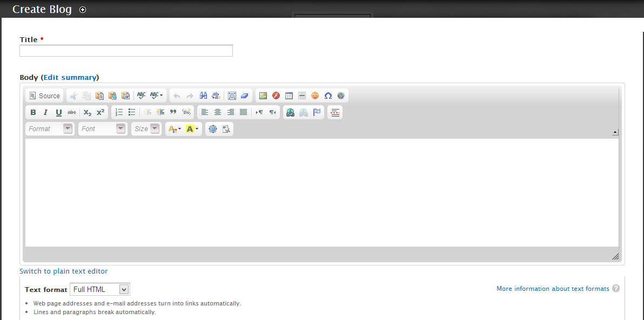Toggle bold formatting
644x320 pixels.
[x=33, y=113]
